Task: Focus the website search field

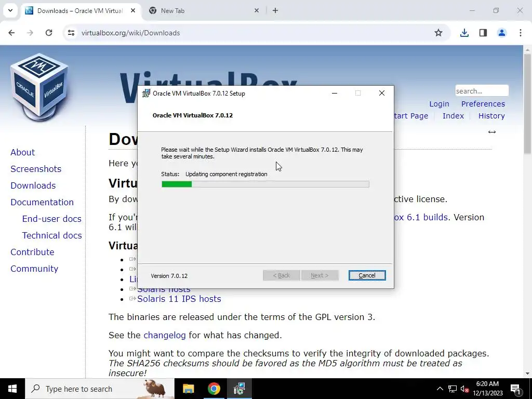Action: coord(482,91)
